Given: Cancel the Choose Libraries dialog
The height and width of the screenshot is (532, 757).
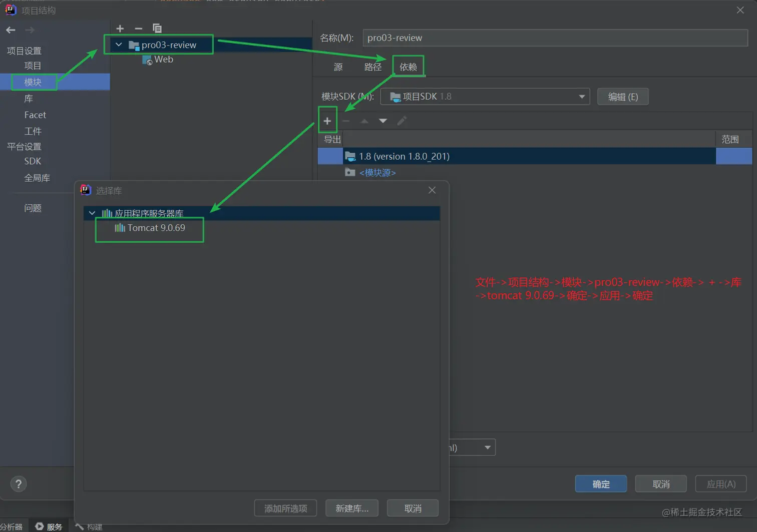Looking at the screenshot, I should [x=413, y=508].
